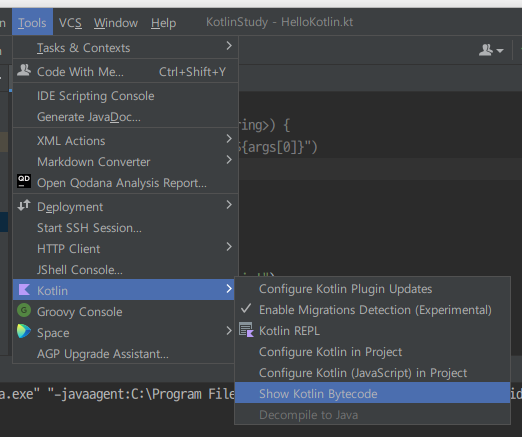Open the Window menu
The height and width of the screenshot is (437, 522).
[116, 23]
